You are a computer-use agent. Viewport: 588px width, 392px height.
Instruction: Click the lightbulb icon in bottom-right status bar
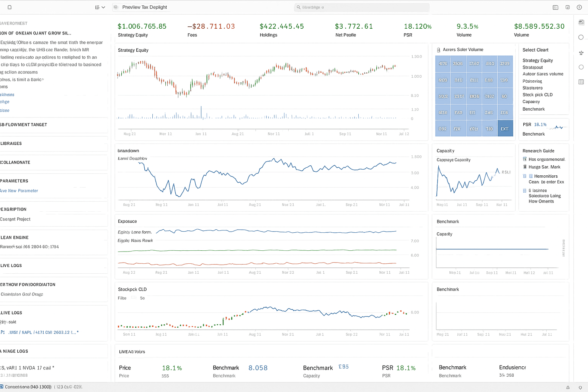[x=580, y=387]
